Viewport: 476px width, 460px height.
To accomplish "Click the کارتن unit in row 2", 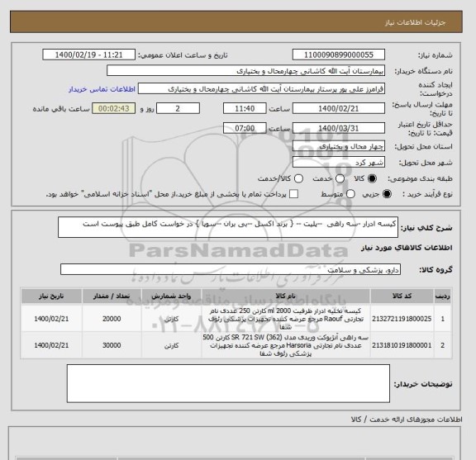I will (x=172, y=345).
